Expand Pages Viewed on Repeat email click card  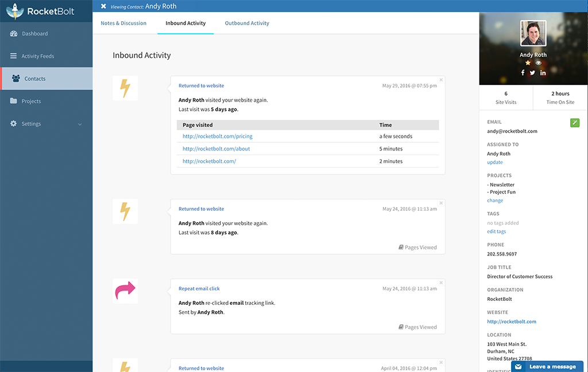pyautogui.click(x=417, y=327)
